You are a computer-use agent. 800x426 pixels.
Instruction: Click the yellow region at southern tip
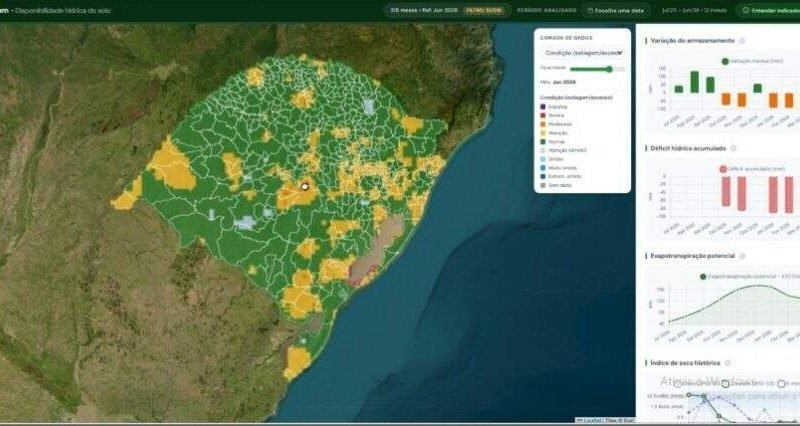point(296,362)
